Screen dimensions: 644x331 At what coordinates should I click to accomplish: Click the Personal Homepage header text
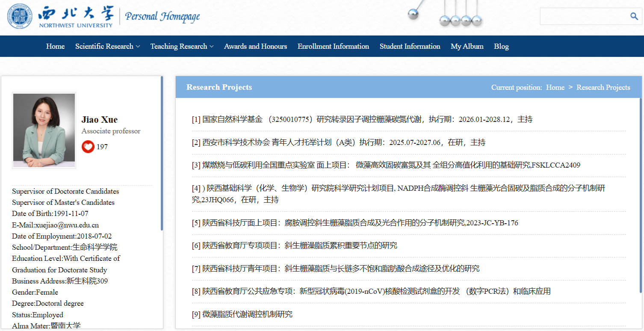[x=162, y=17]
